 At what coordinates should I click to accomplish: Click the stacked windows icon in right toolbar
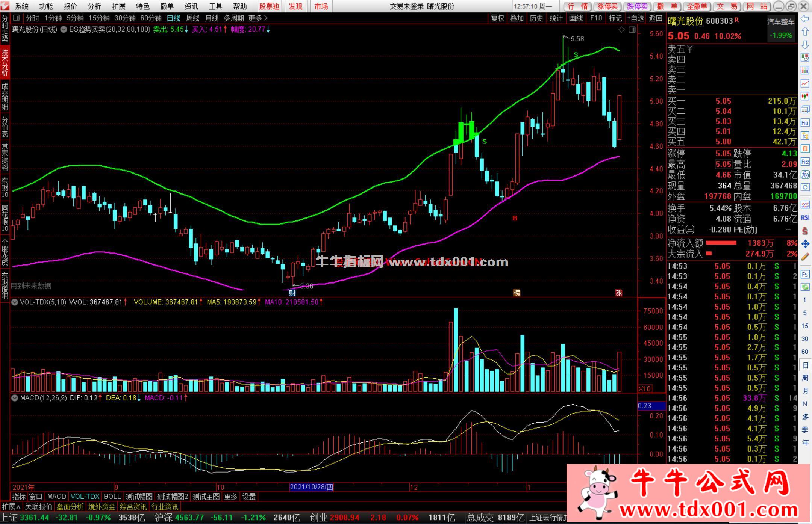(x=805, y=109)
